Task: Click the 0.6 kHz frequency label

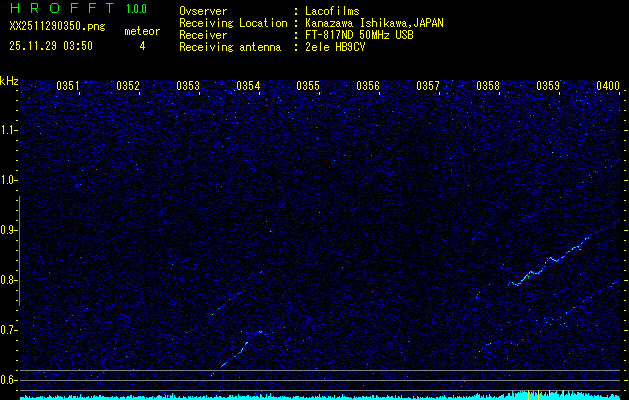Action: point(9,379)
